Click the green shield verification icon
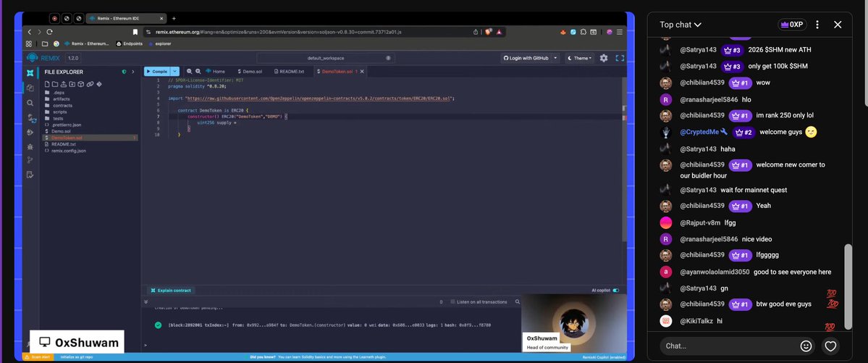This screenshot has width=868, height=363. click(124, 72)
